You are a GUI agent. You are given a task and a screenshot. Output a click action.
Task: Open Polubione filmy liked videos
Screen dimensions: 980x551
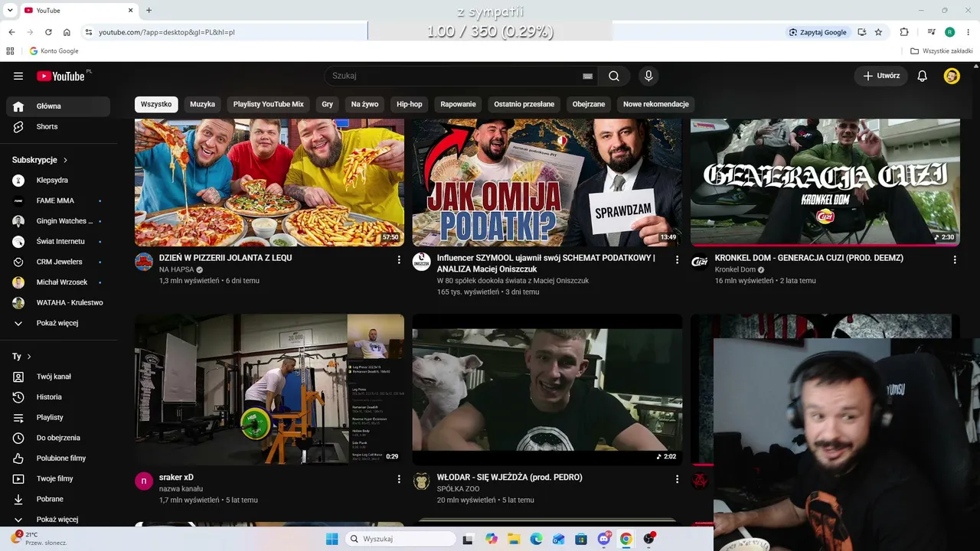tap(58, 458)
